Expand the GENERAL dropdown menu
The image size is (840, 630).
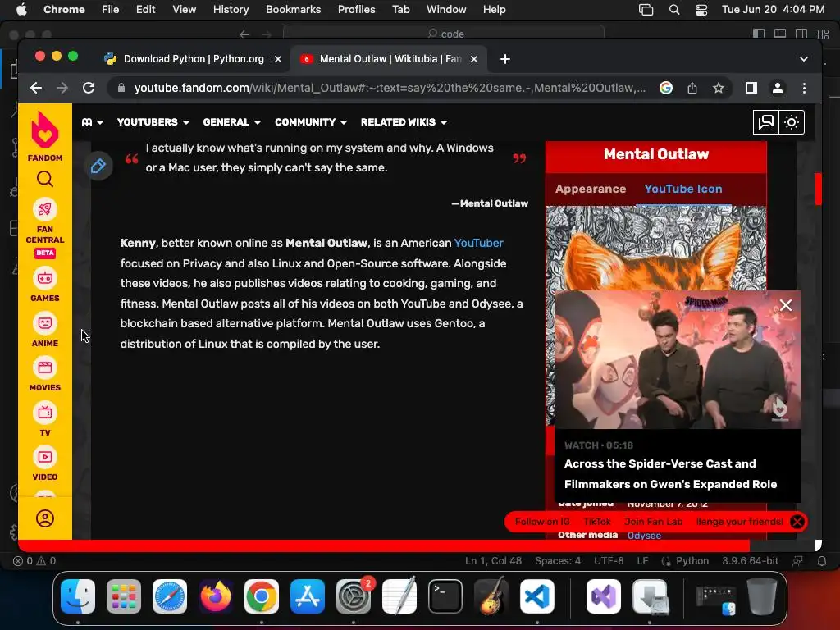pyautogui.click(x=232, y=122)
